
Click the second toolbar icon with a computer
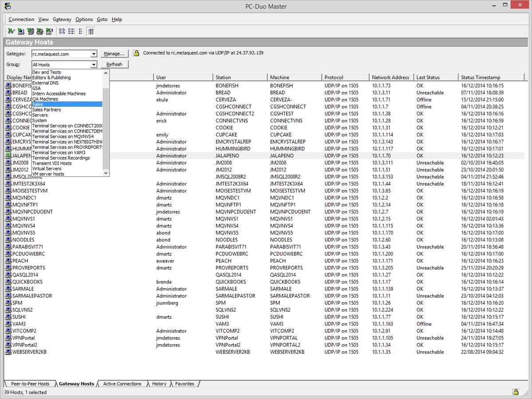coord(21,31)
